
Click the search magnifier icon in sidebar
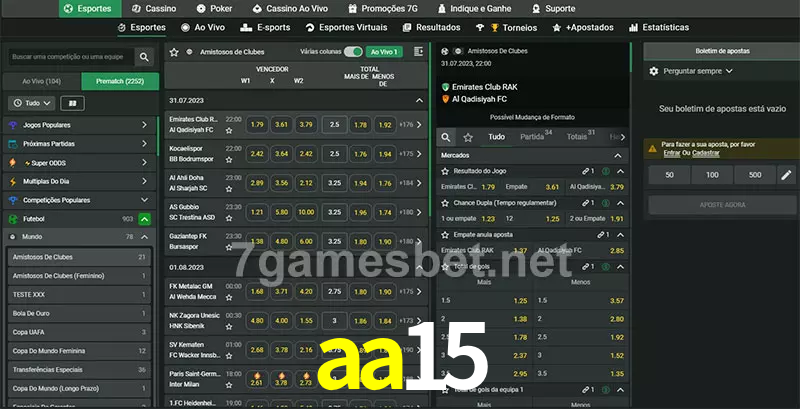coord(144,57)
